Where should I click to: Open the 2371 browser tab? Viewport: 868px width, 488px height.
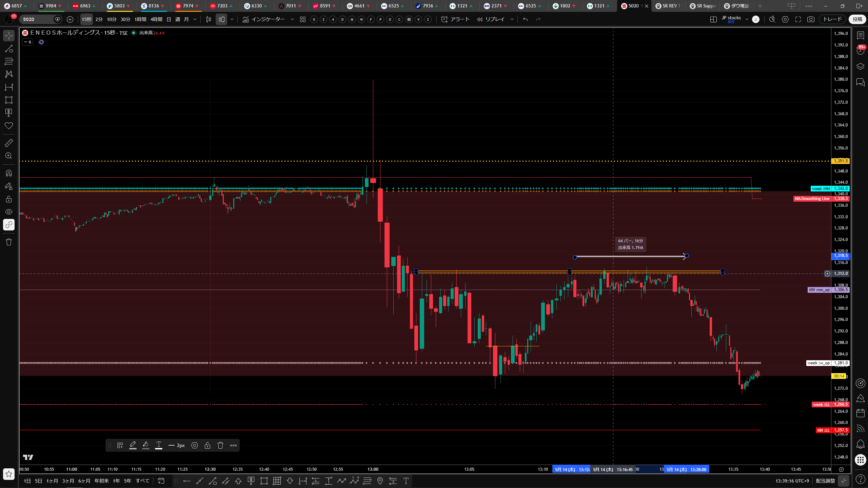tap(496, 6)
